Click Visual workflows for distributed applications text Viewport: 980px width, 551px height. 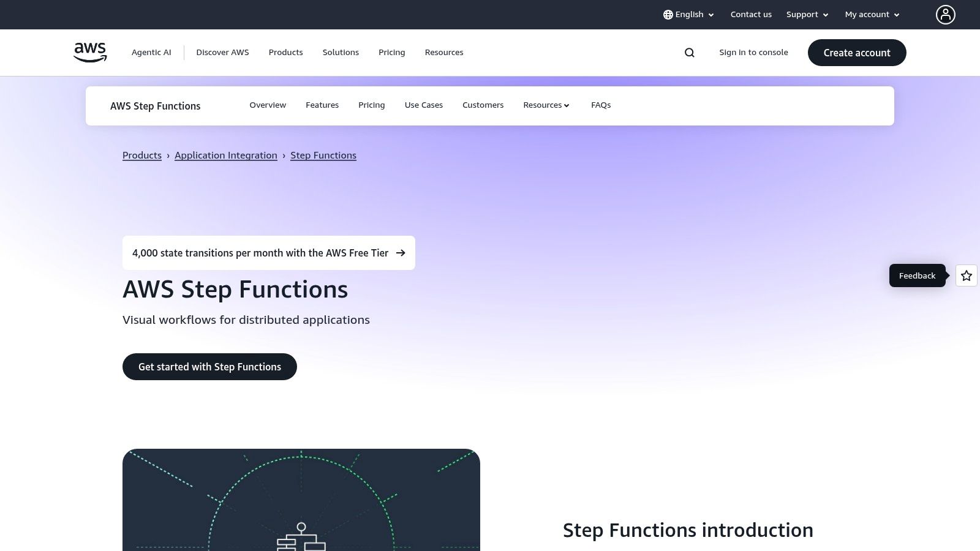(x=246, y=320)
